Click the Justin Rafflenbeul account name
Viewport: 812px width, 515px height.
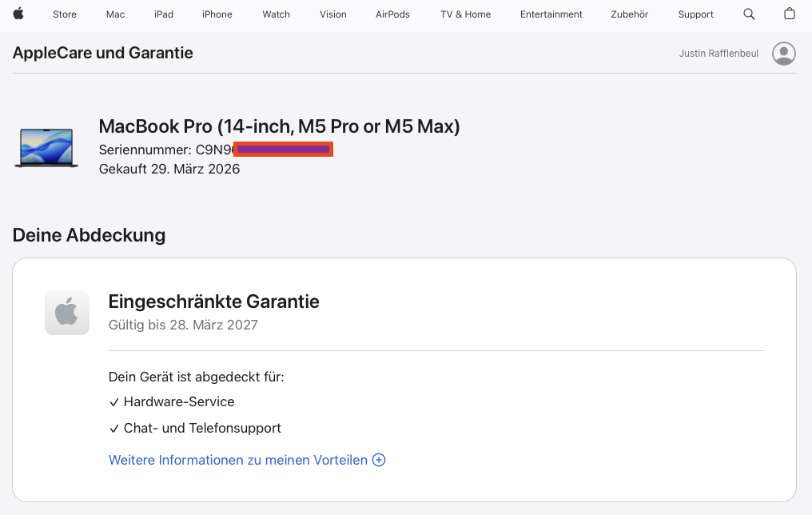coord(718,54)
